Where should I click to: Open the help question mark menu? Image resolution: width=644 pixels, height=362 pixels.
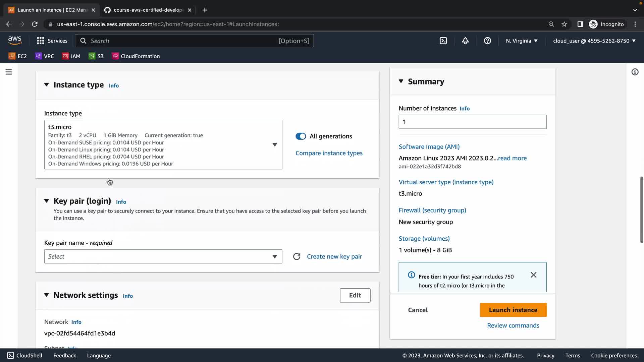pyautogui.click(x=487, y=41)
